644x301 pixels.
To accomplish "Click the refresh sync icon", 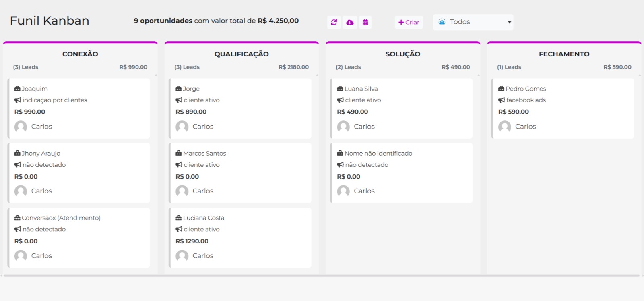I will click(334, 22).
